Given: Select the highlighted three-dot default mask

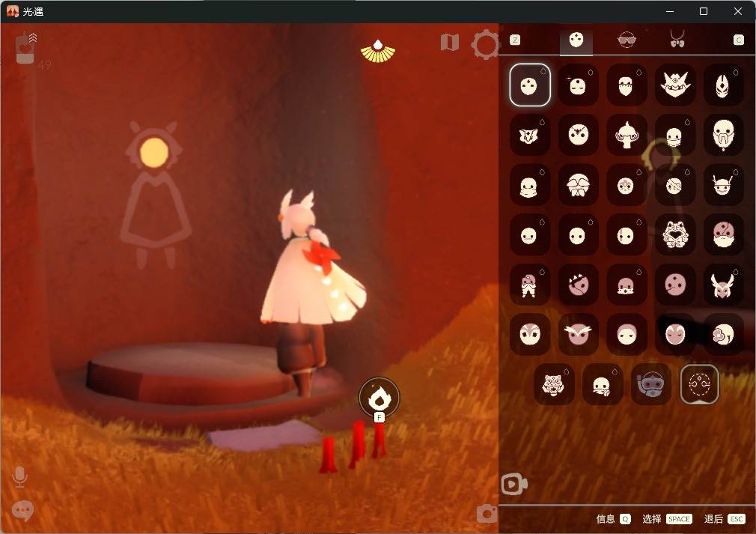Looking at the screenshot, I should [529, 85].
